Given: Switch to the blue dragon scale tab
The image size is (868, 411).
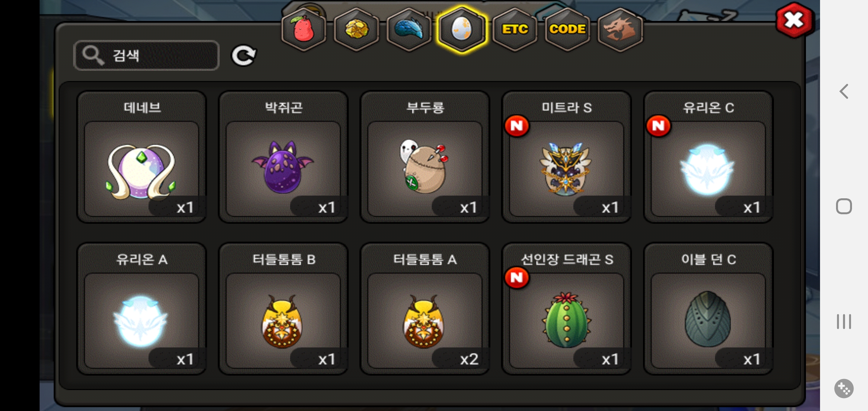Looking at the screenshot, I should click(409, 29).
